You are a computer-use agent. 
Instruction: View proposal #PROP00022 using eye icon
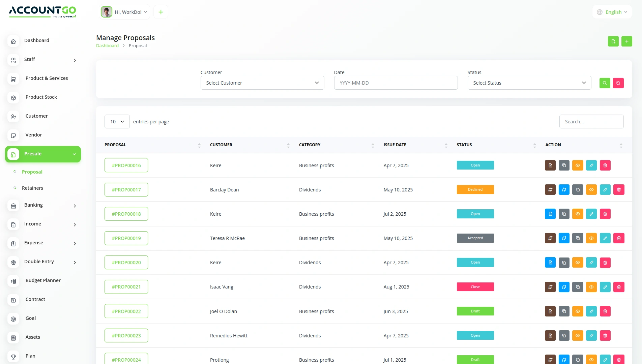(x=578, y=311)
